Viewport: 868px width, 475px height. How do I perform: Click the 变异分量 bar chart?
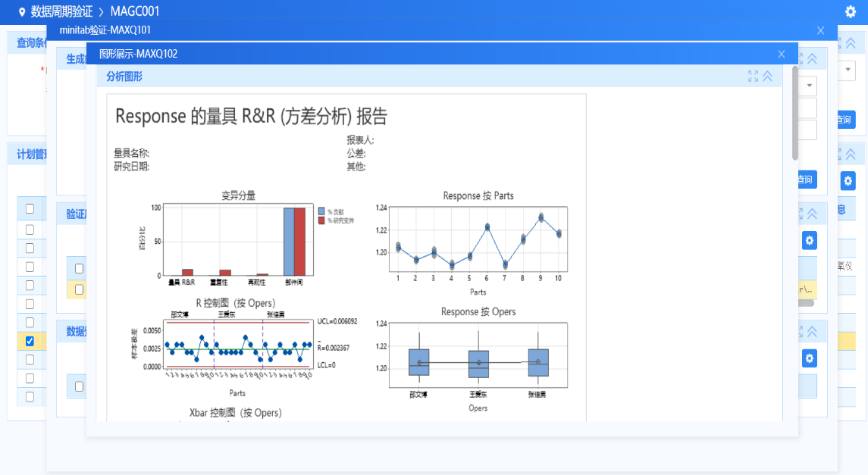(x=238, y=241)
